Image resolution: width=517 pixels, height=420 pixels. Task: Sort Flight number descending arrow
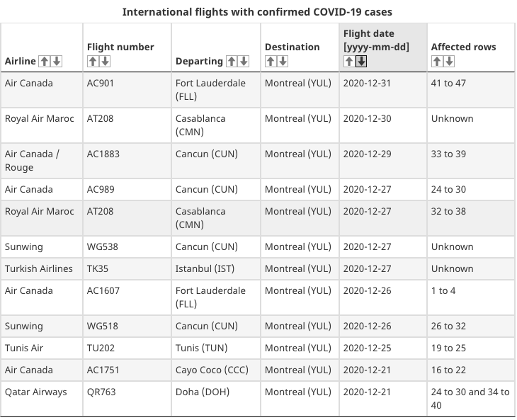(105, 62)
